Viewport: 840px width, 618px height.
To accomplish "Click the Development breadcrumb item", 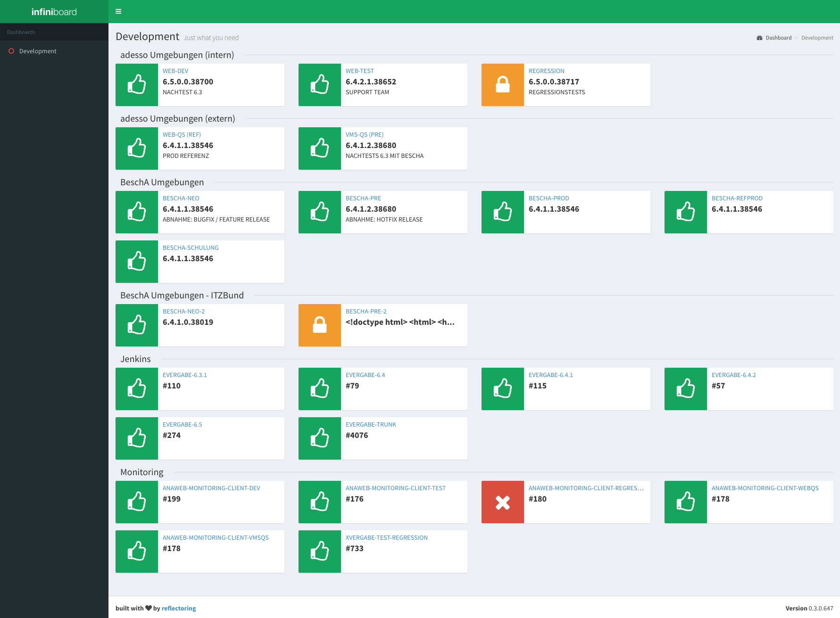I will tap(817, 38).
